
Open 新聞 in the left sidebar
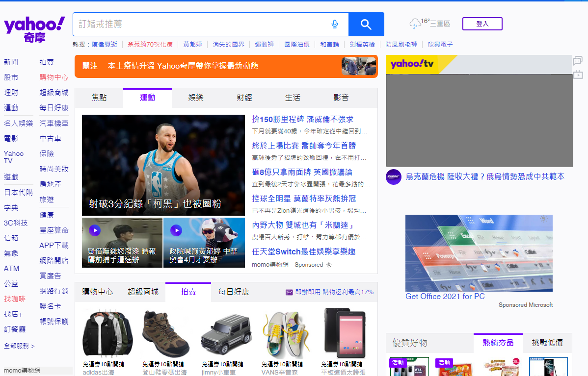click(11, 62)
